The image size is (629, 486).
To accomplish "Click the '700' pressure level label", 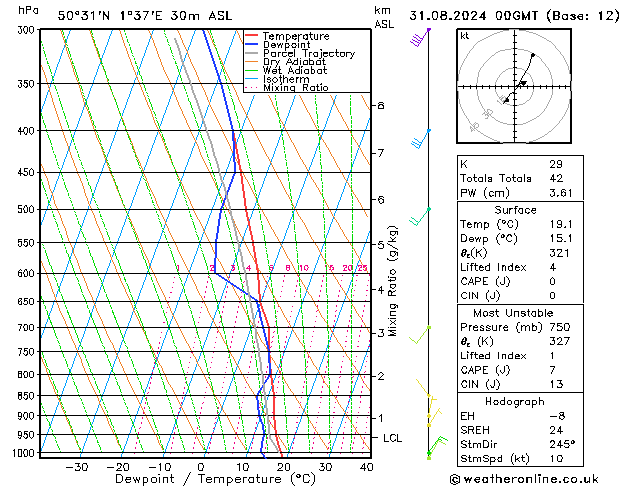I will tap(28, 328).
